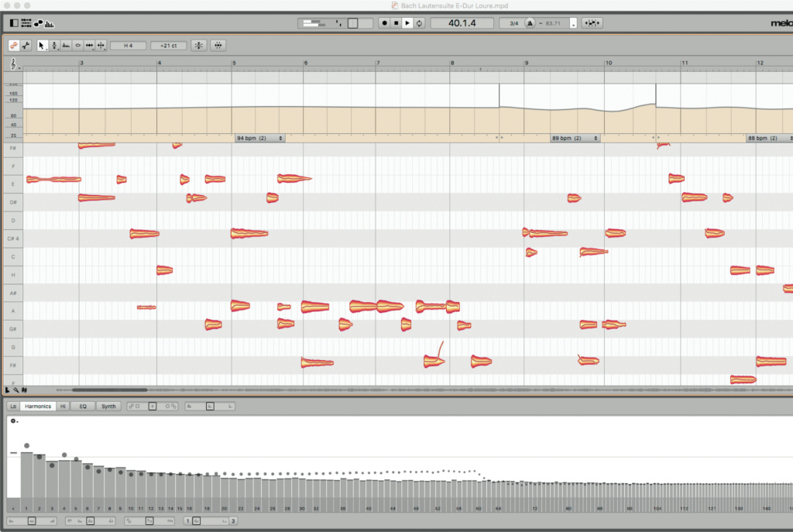This screenshot has width=793, height=532.
Task: Click the horizontal scrollbar under the note editor
Action: click(108, 390)
